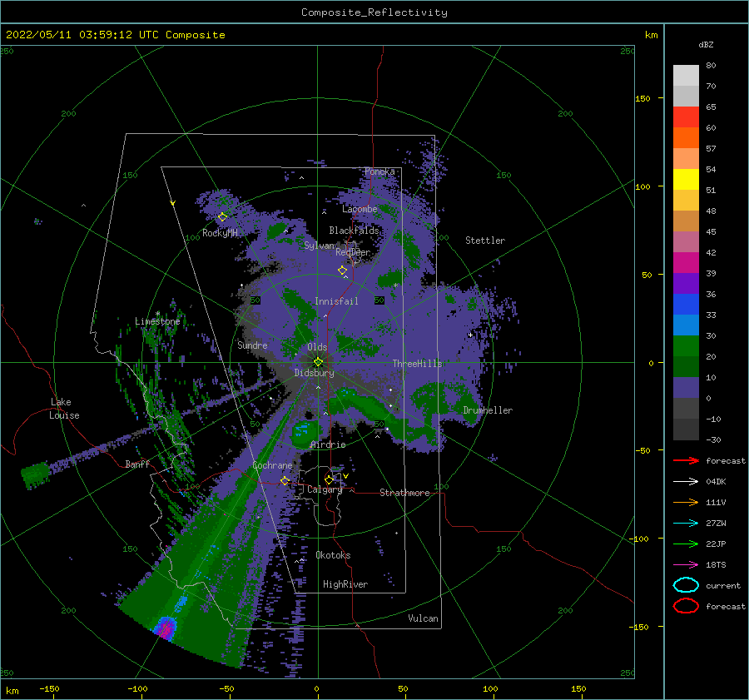Pick the tan 48-45 dBZ color swatch

(686, 221)
